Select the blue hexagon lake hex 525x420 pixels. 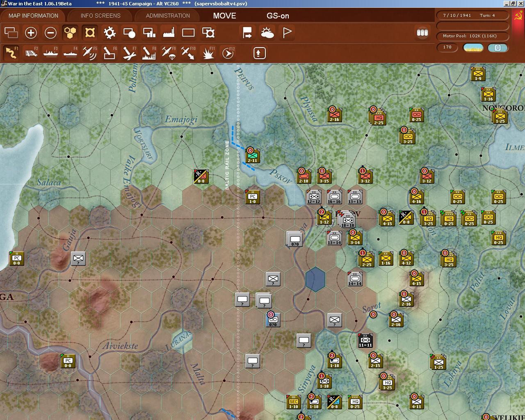pyautogui.click(x=315, y=279)
